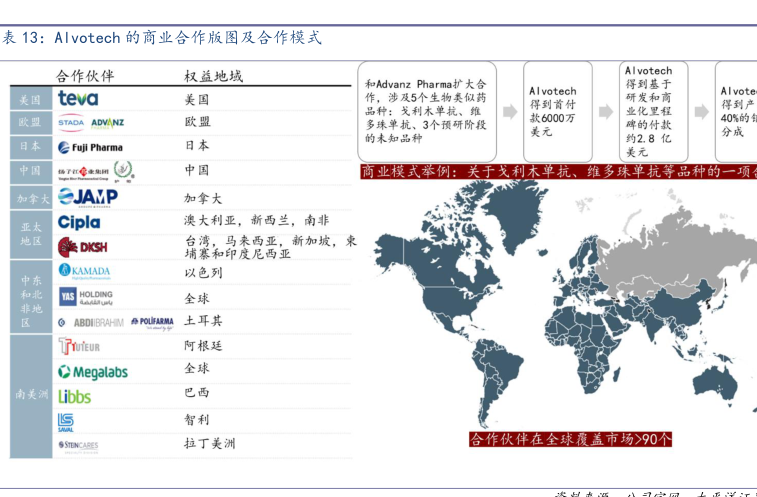Click the Cipla logo
This screenshot has width=757, height=497.
[x=79, y=222]
